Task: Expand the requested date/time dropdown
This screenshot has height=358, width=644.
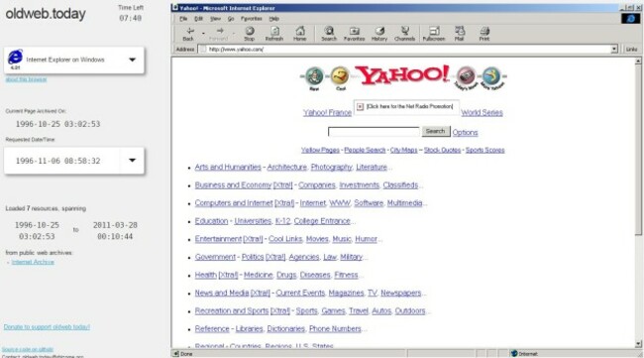Action: click(132, 161)
